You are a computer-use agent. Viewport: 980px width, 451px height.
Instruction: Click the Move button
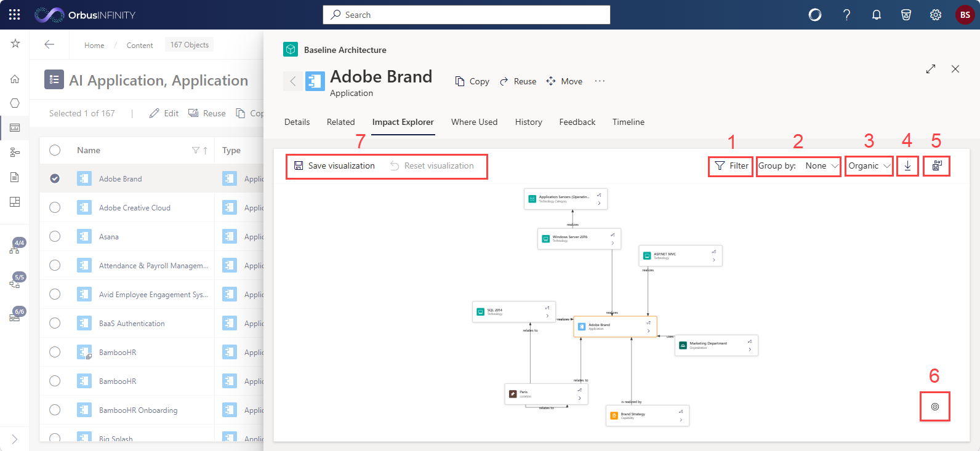point(564,81)
